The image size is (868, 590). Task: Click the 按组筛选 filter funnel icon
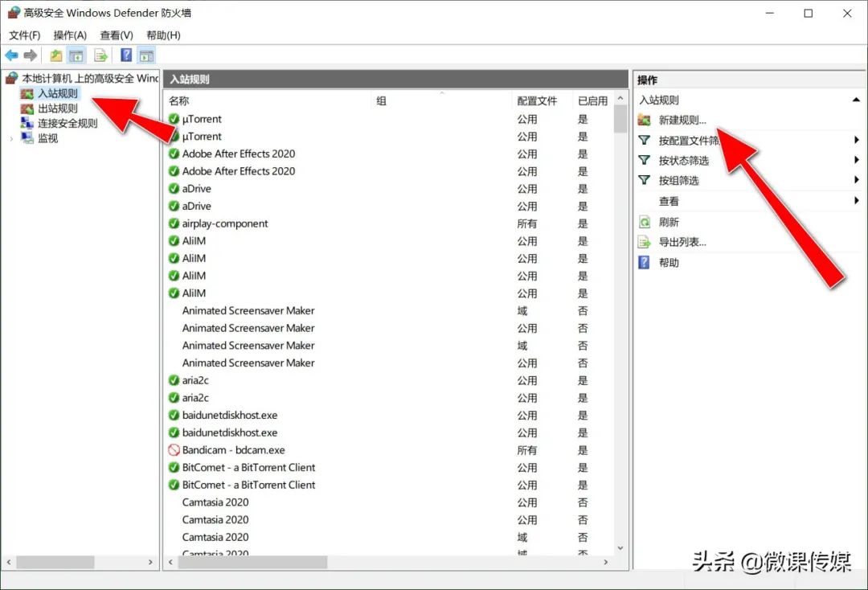645,180
